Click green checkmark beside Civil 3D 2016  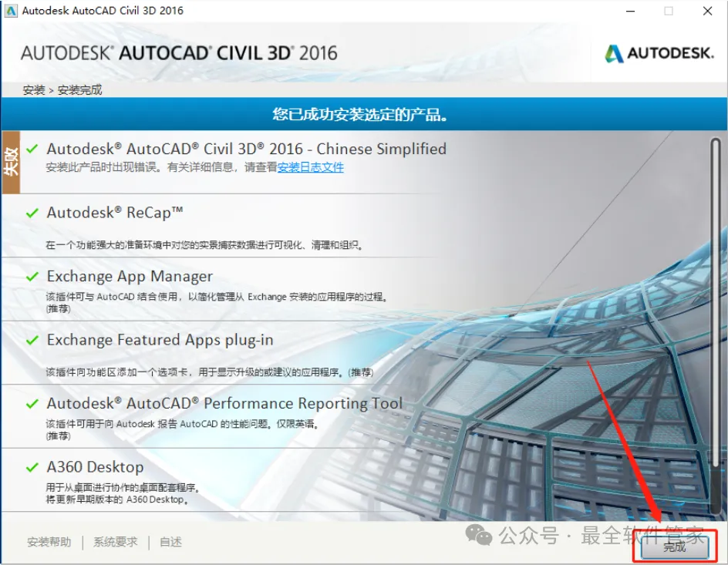pyautogui.click(x=32, y=150)
